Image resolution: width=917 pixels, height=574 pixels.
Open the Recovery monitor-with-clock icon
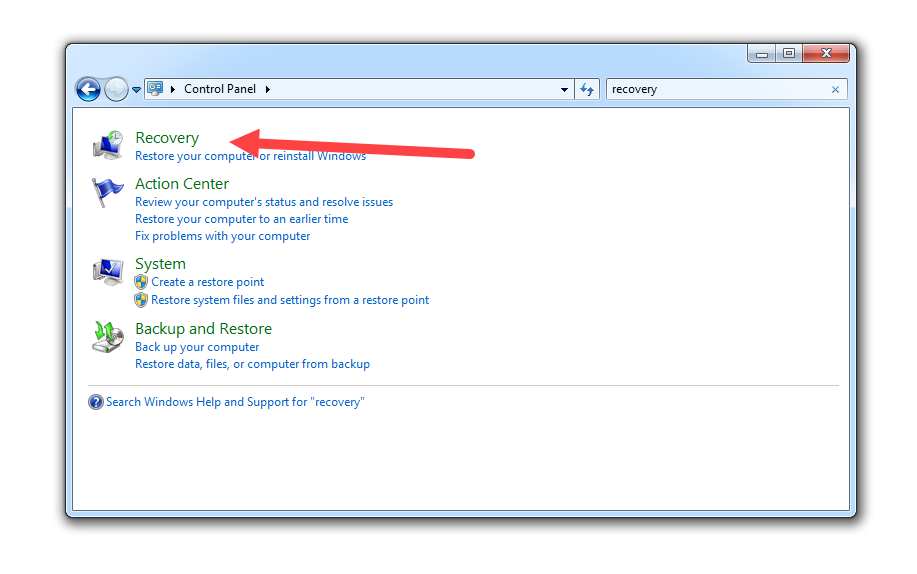tap(108, 145)
